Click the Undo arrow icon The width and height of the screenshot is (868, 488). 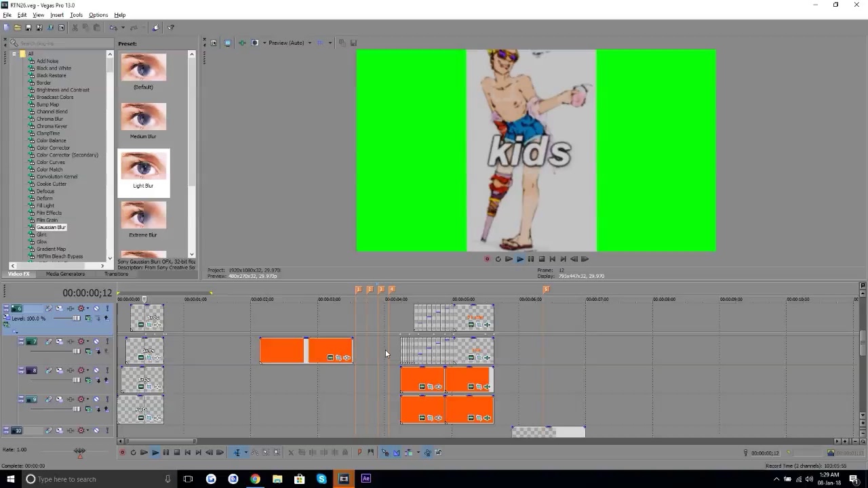point(113,28)
